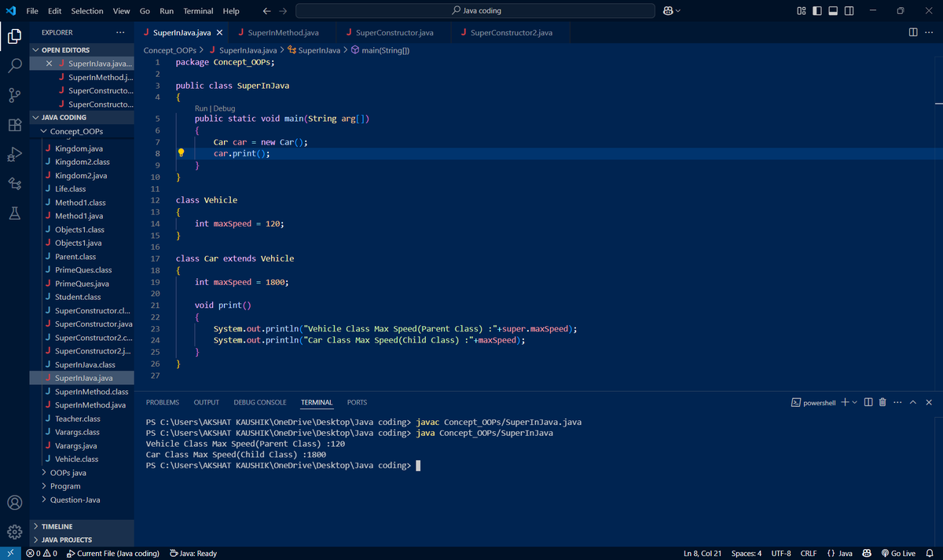This screenshot has width=943, height=560.
Task: Open the Manage gear icon
Action: point(14,532)
